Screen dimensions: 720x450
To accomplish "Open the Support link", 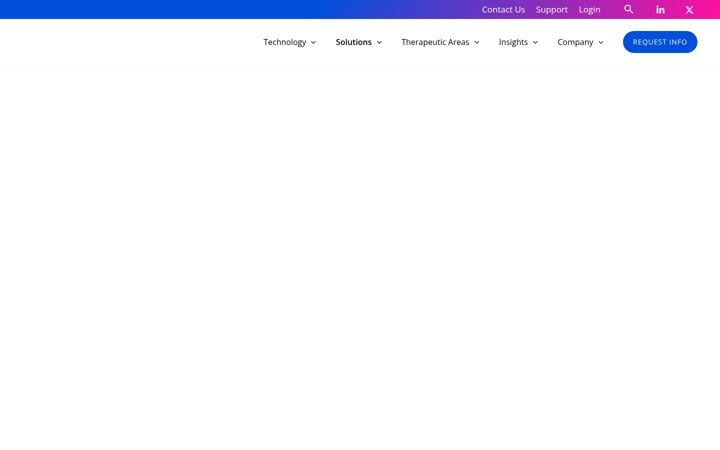I will coord(552,10).
